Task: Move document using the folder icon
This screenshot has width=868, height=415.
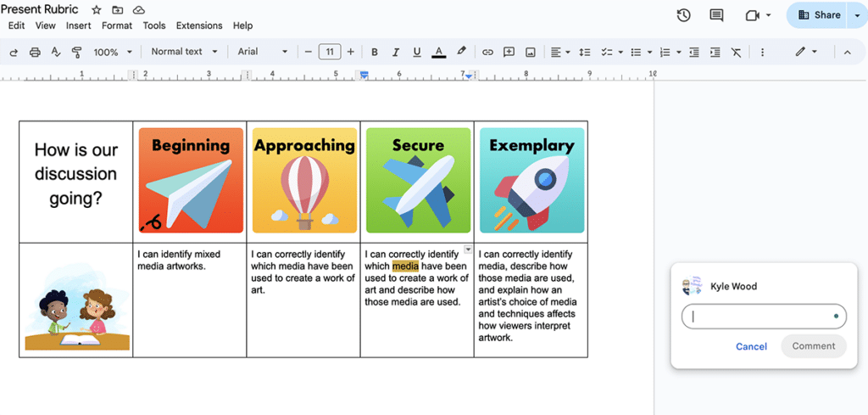Action: (x=117, y=10)
